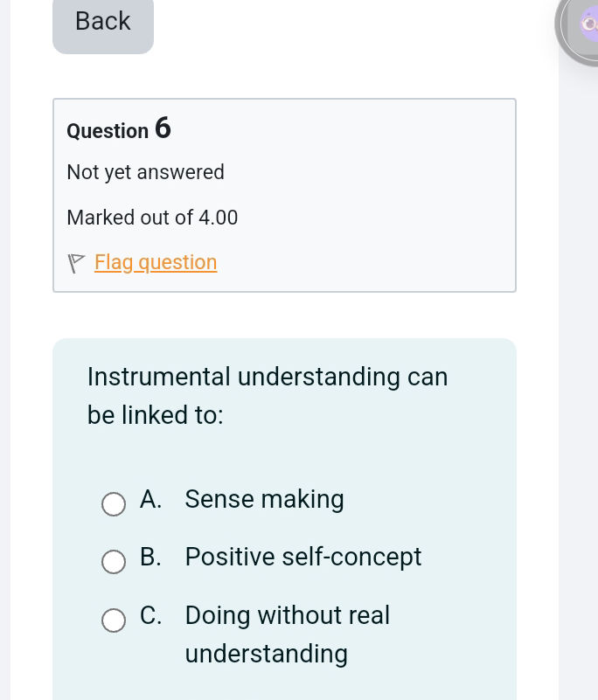Click Marked out of 4.00 text
This screenshot has width=598, height=700.
click(x=152, y=218)
